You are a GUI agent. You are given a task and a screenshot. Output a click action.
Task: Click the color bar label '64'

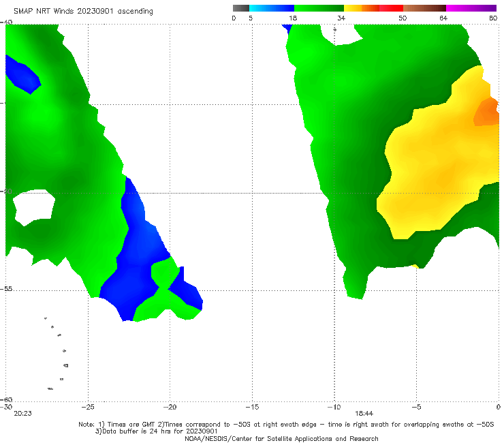(x=443, y=18)
